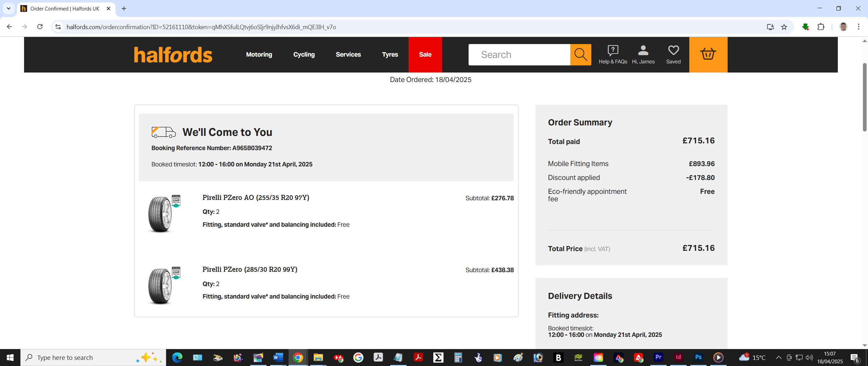Click into the Search input field
This screenshot has height=366, width=868.
519,55
